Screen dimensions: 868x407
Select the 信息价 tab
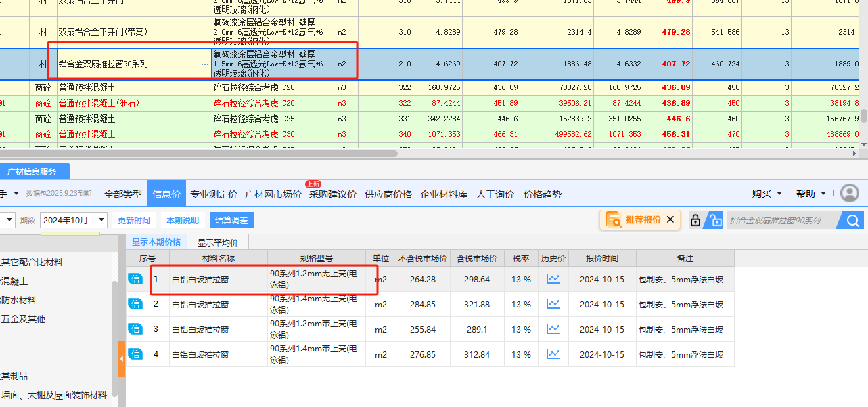(x=166, y=194)
